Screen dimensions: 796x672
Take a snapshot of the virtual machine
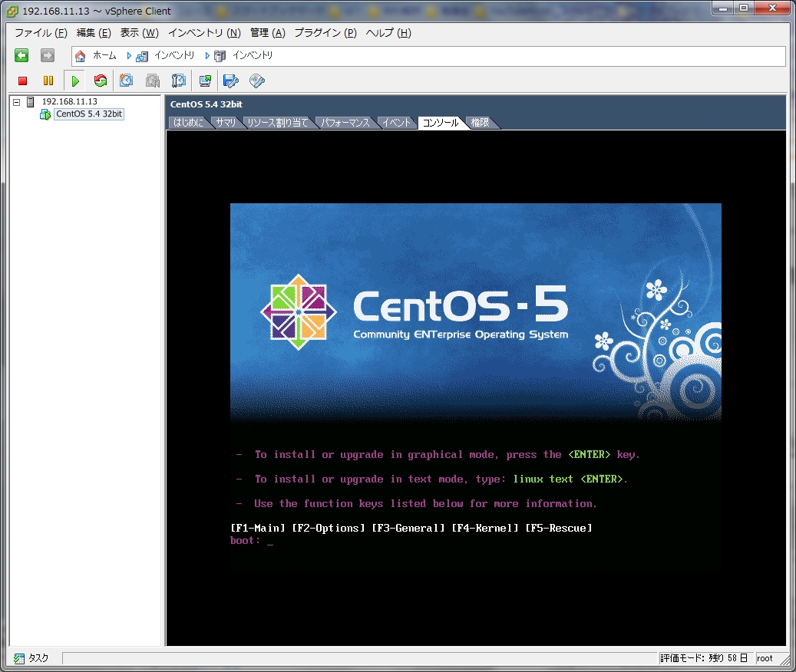click(126, 81)
